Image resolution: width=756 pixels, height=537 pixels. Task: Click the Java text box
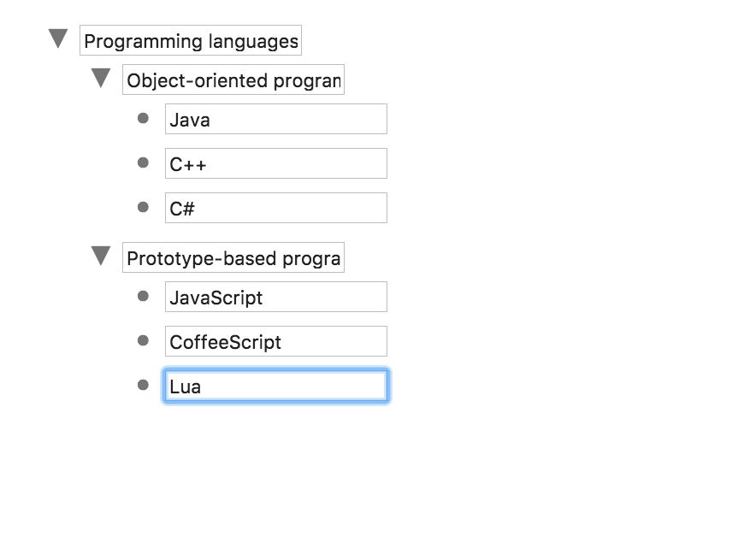point(275,119)
